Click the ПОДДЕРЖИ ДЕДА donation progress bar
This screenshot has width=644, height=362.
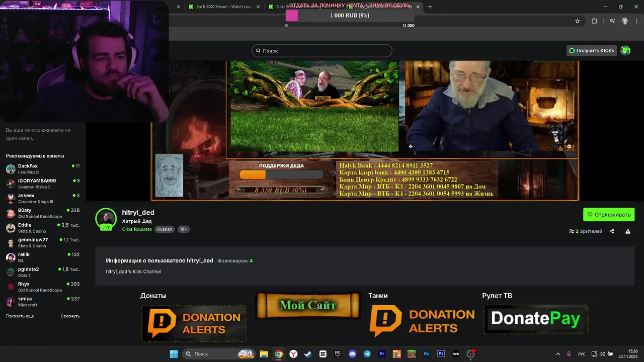281,175
